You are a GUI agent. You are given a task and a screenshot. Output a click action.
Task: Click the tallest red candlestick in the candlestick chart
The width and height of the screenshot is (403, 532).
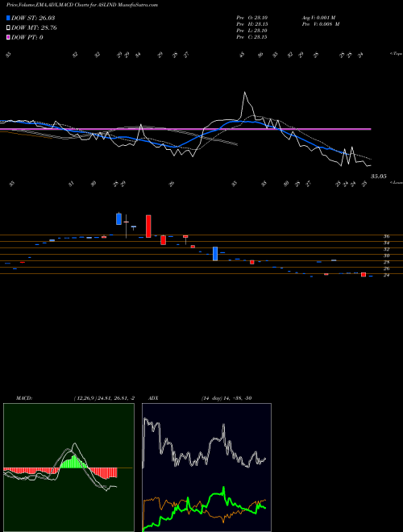pyautogui.click(x=148, y=226)
